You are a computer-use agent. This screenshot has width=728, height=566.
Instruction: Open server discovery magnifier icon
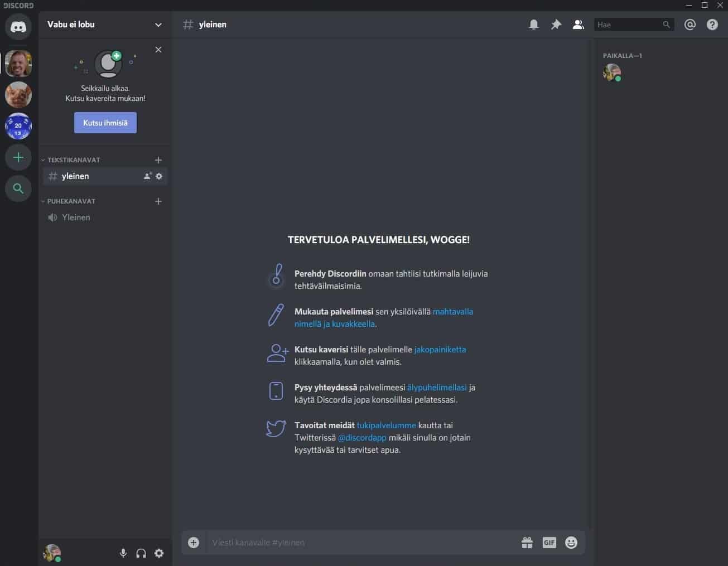click(x=18, y=188)
